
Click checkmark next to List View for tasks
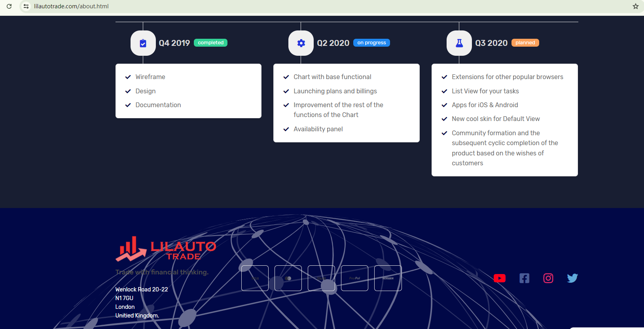click(x=444, y=91)
